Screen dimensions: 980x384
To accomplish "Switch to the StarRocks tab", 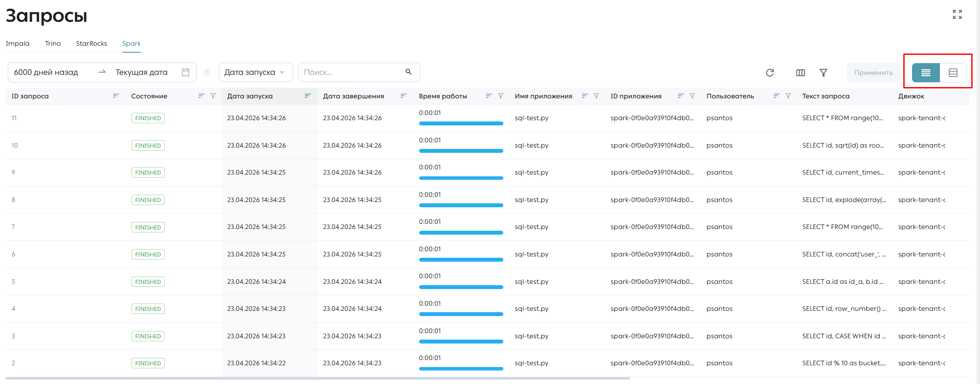I will click(x=92, y=44).
